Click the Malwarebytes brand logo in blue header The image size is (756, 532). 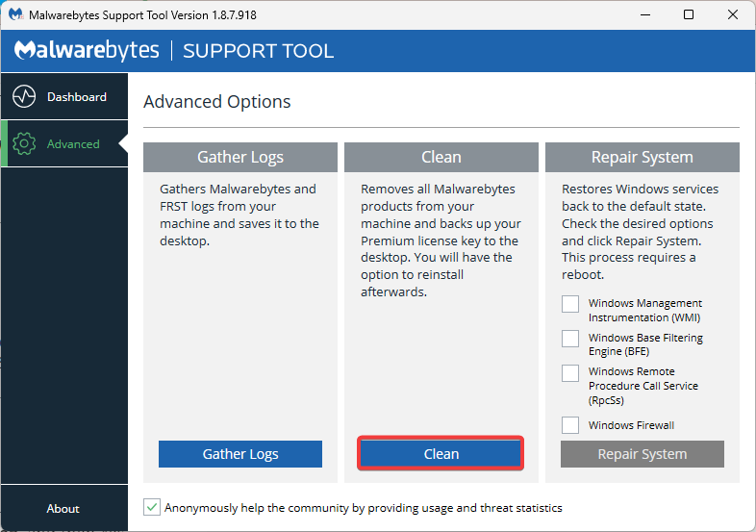coord(87,51)
